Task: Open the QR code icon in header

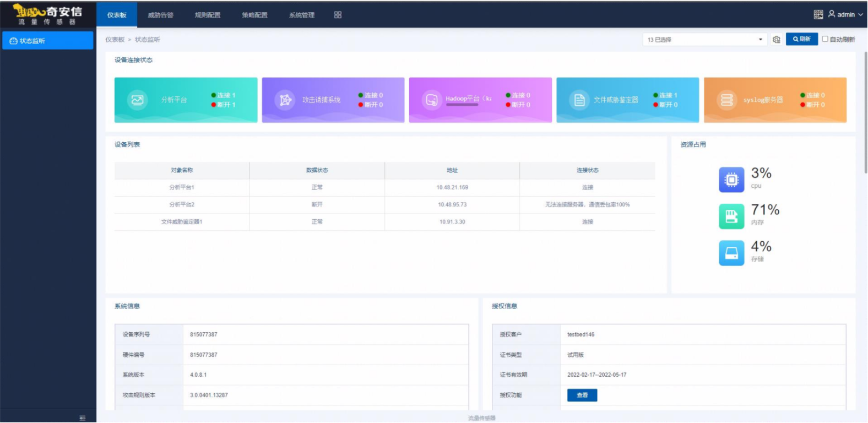Action: point(818,14)
